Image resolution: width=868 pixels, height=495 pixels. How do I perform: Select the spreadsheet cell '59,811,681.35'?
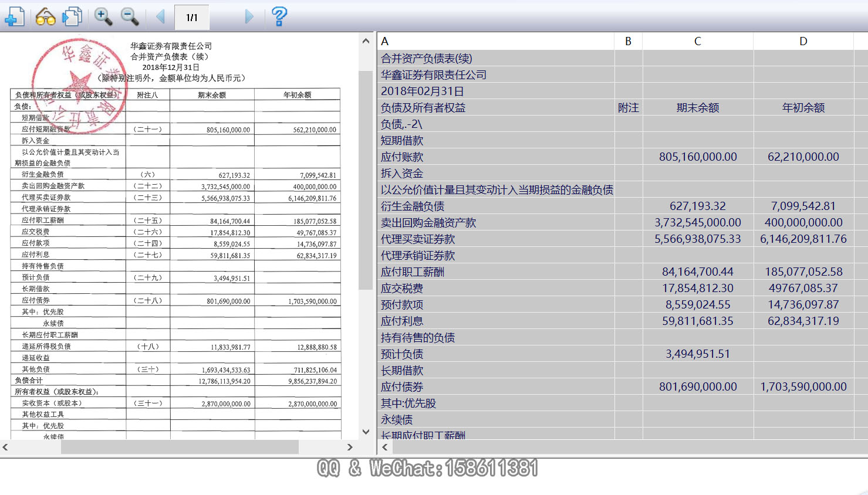click(698, 321)
